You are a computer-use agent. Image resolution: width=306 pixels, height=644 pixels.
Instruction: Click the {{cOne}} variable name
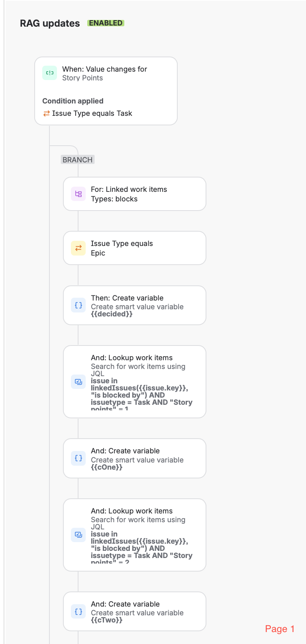point(106,467)
